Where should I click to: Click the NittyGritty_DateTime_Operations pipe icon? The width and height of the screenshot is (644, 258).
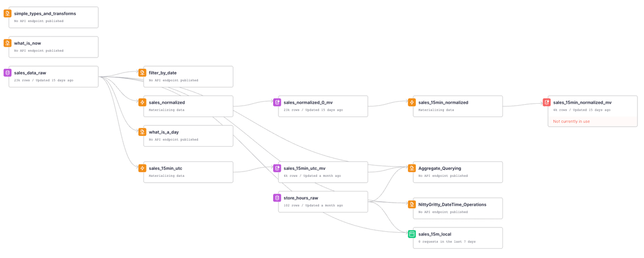click(412, 204)
